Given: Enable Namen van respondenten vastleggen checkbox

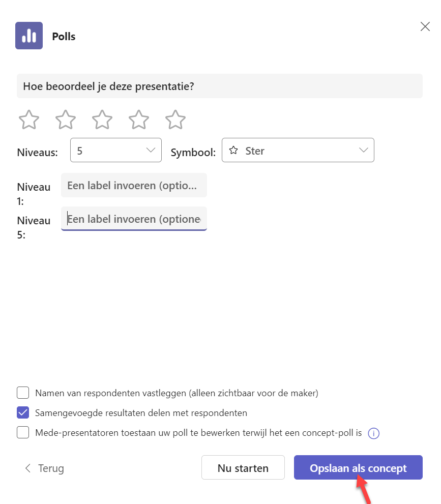Looking at the screenshot, I should point(23,393).
